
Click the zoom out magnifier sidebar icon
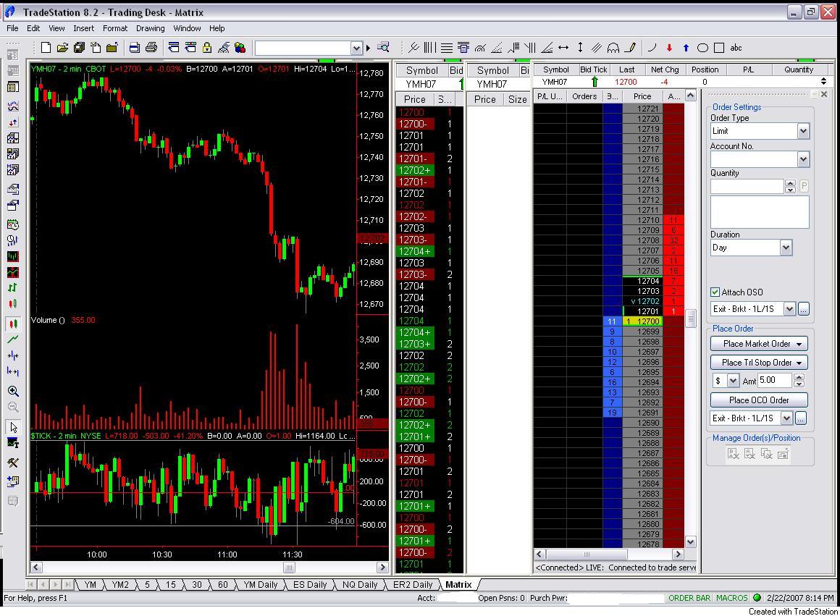pos(13,407)
